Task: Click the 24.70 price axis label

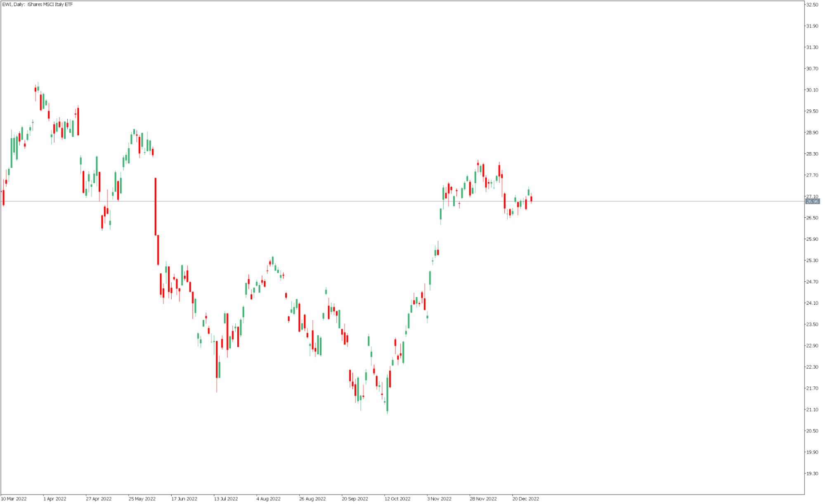Action: (812, 282)
